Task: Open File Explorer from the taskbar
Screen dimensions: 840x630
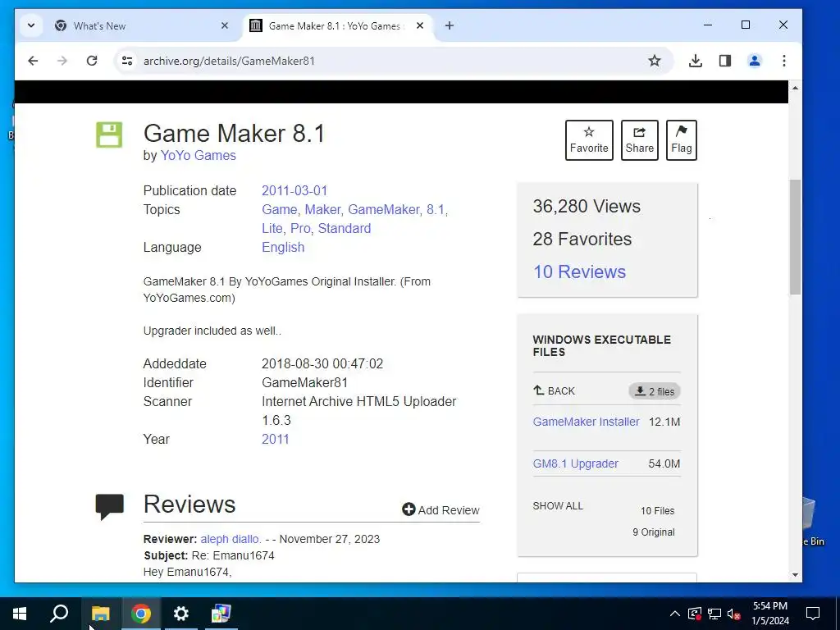Action: click(x=101, y=614)
